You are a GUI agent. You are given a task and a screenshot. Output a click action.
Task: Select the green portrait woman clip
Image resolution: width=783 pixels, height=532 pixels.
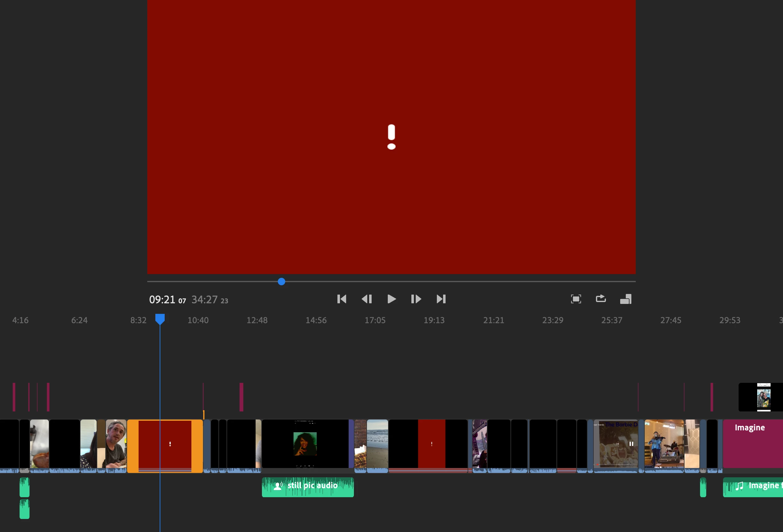(x=305, y=444)
